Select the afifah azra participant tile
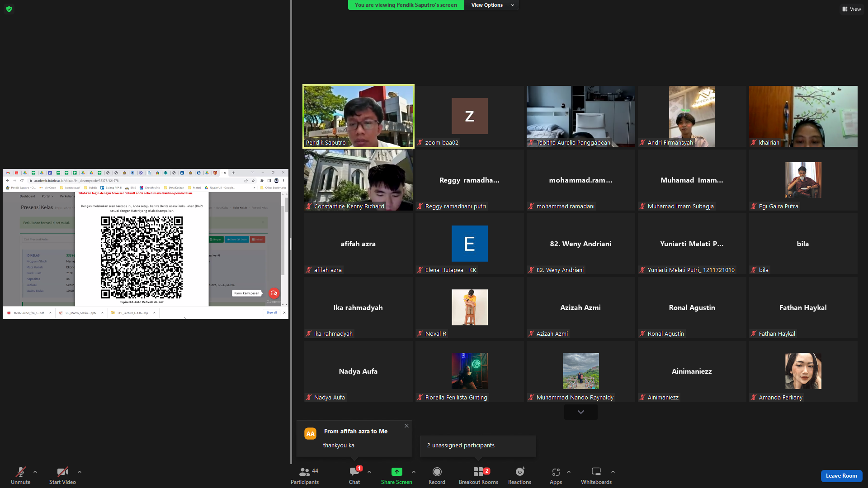Screen dimensions: 868x488 click(359, 244)
